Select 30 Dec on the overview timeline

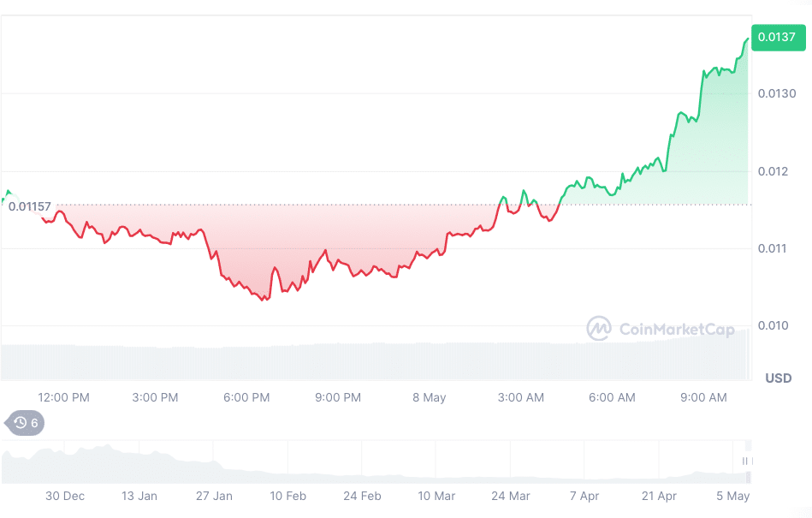click(65, 496)
